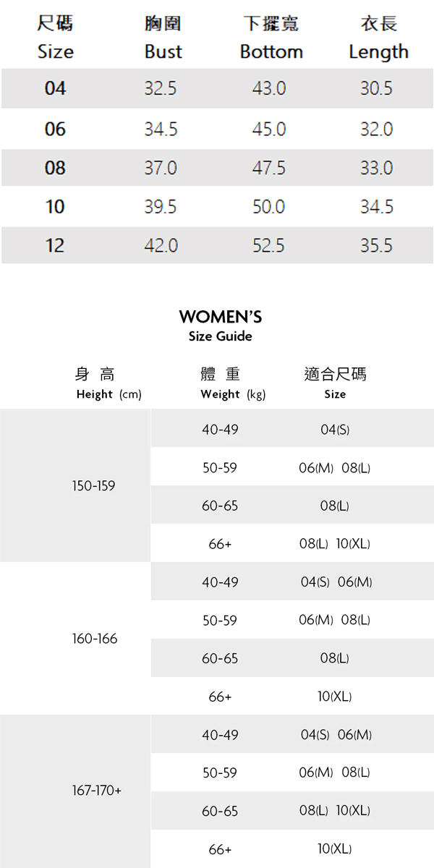Screen dimensions: 434x868
Task: Click 60-65 weight in the 160-166 group
Action: (x=220, y=658)
